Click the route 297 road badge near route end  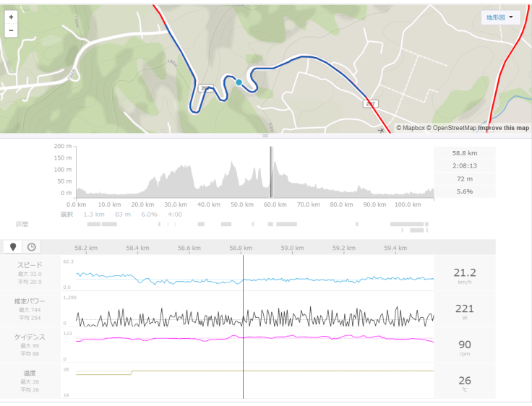pyautogui.click(x=370, y=104)
